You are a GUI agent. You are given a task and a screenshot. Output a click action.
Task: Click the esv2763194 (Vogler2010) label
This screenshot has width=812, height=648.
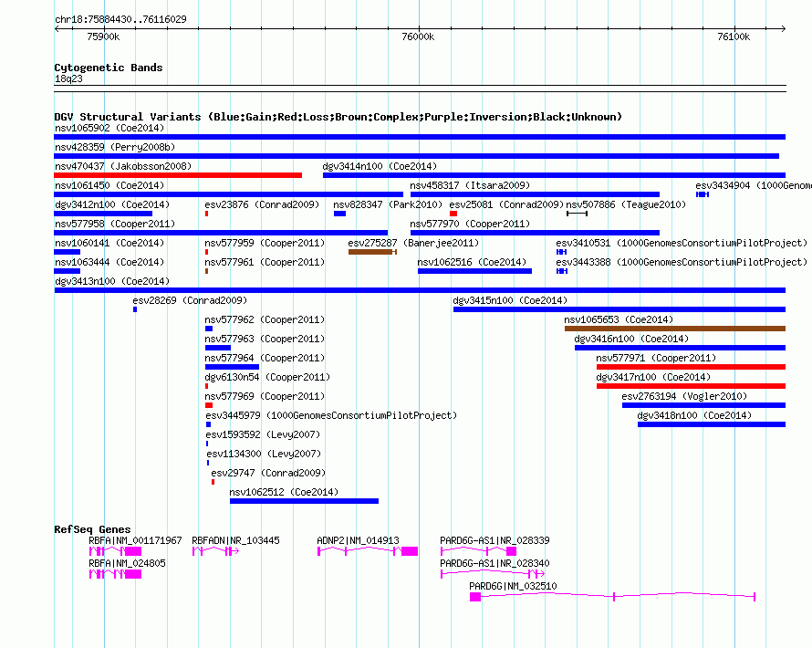pyautogui.click(x=684, y=396)
